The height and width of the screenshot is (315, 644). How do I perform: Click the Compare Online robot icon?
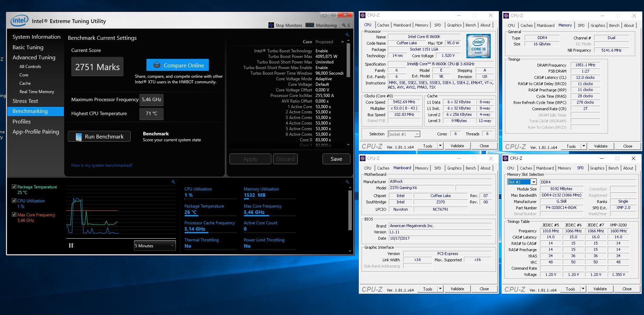(157, 65)
